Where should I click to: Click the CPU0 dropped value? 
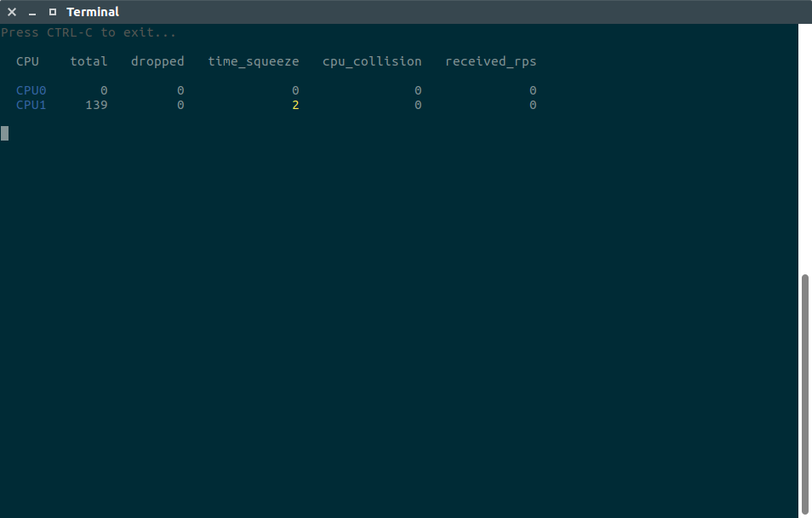(x=180, y=90)
